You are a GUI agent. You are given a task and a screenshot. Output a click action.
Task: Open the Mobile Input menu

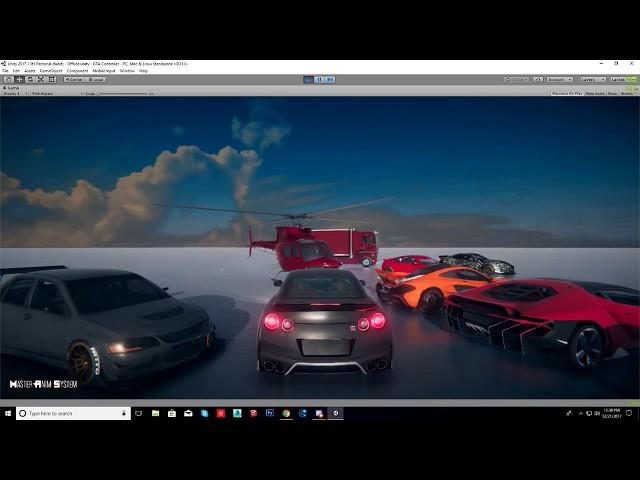(x=104, y=71)
